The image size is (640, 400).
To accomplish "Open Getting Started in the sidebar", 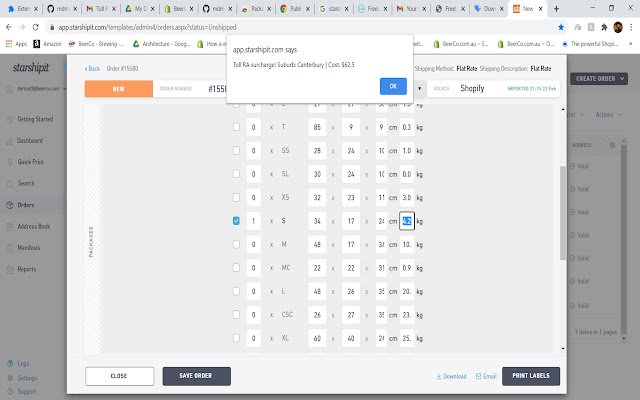I will coord(35,119).
